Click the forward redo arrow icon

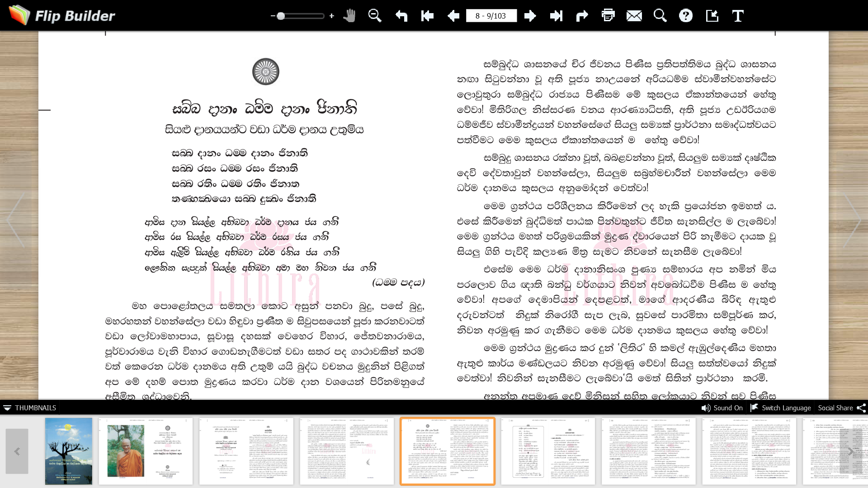582,16
